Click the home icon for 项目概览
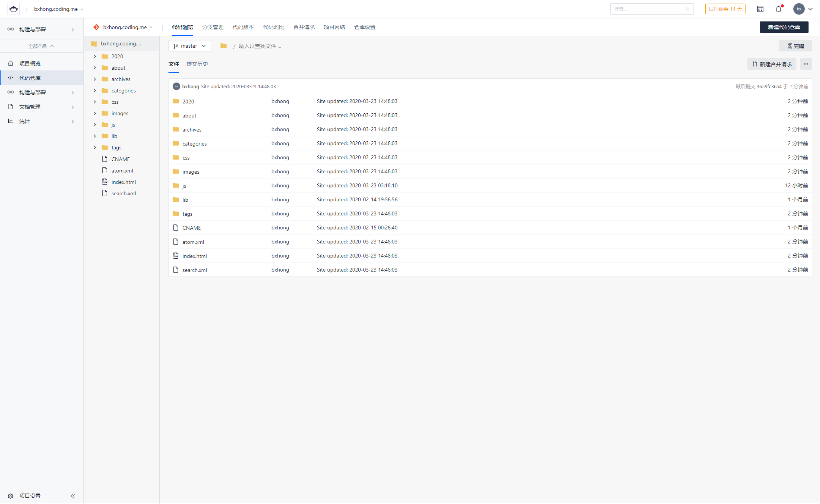Viewport: 820px width, 504px height. 11,63
